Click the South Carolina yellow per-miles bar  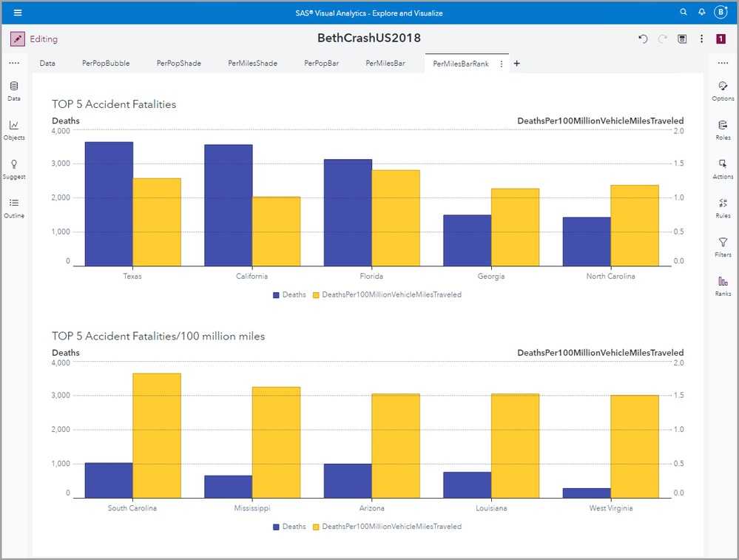tap(157, 436)
